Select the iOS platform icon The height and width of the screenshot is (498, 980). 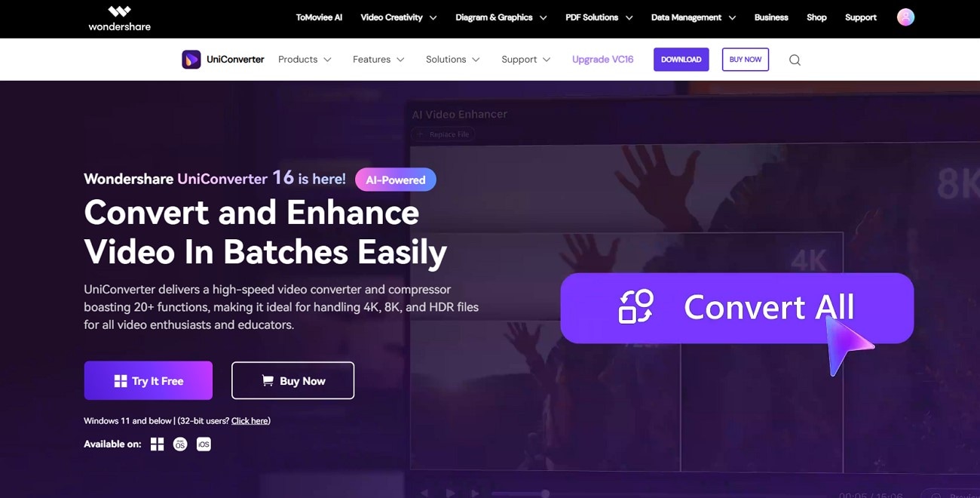pos(204,444)
